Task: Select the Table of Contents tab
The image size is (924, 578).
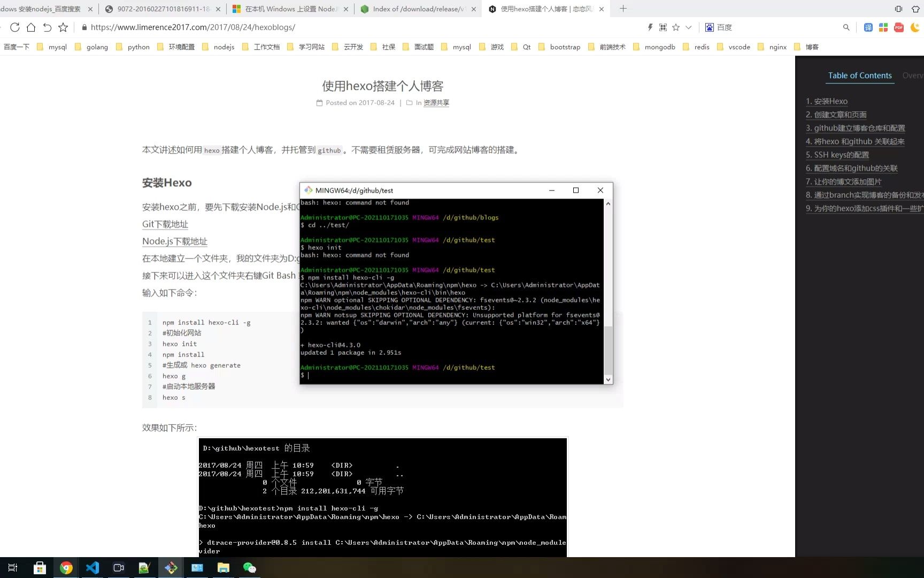Action: click(x=860, y=75)
